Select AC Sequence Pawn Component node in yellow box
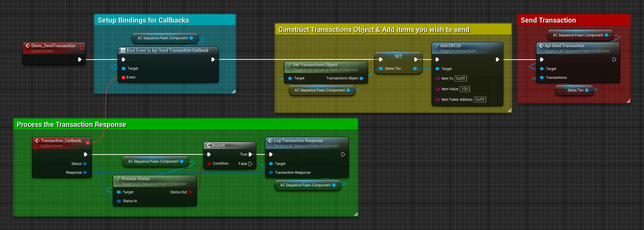Screen dimensions: 644x230 (x=322, y=90)
